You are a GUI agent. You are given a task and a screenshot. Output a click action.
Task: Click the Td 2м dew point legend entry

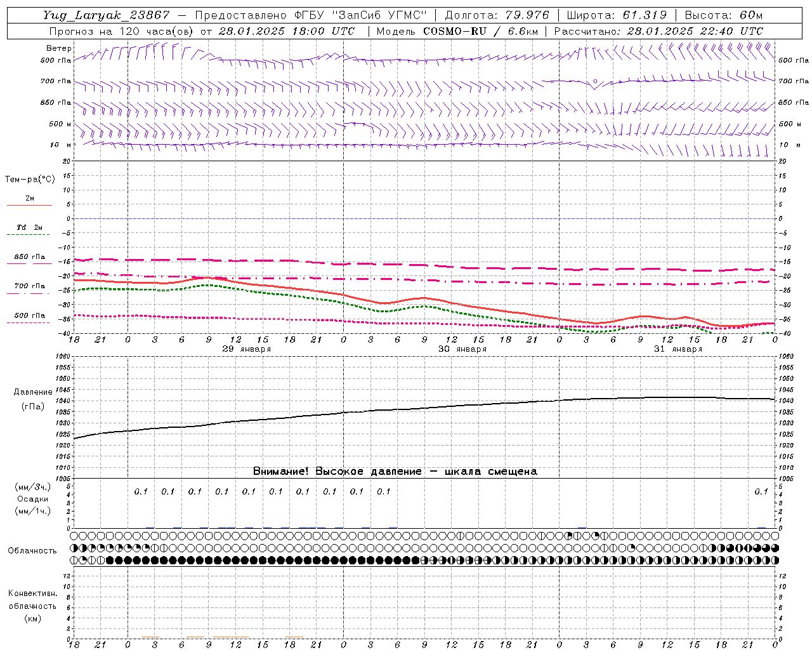click(30, 227)
